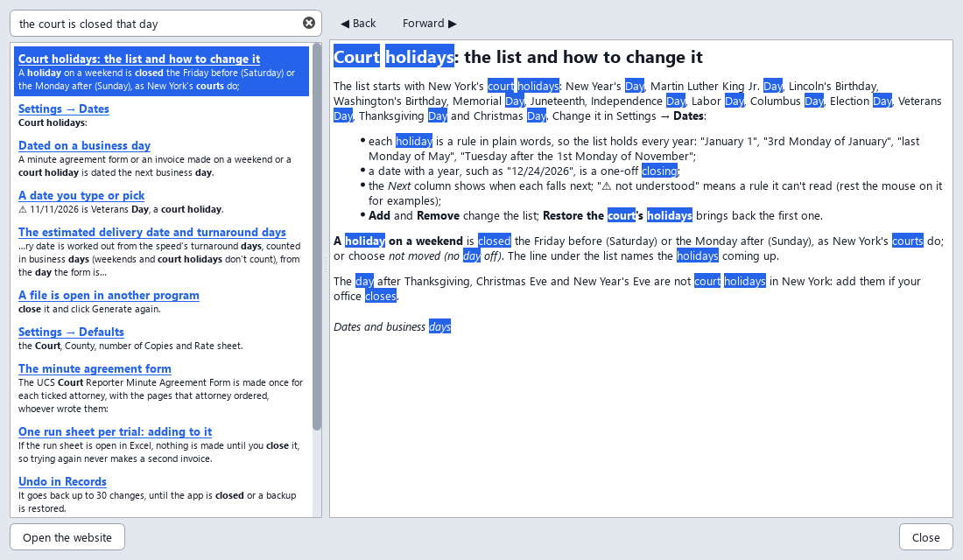Image resolution: width=963 pixels, height=560 pixels.
Task: Open 'A file is open in another program' result
Action: pyautogui.click(x=109, y=296)
